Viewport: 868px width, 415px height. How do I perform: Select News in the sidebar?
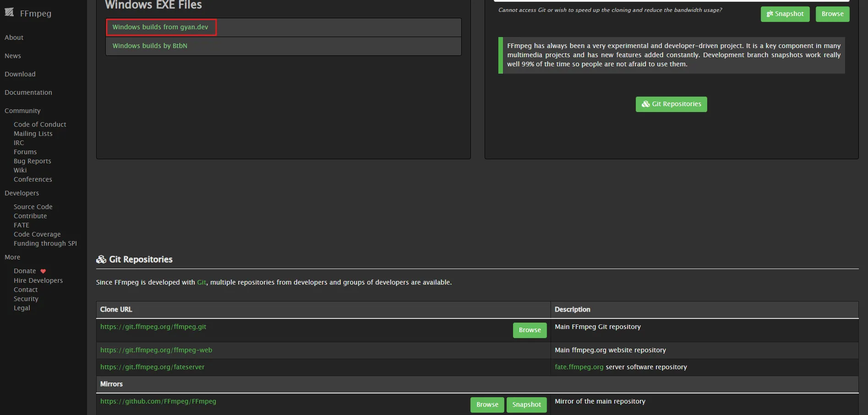13,56
